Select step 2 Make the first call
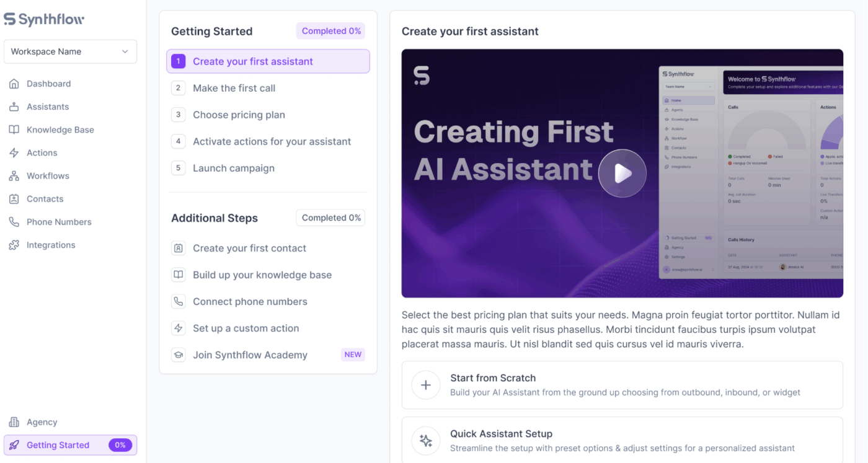The width and height of the screenshot is (868, 463). pos(234,88)
